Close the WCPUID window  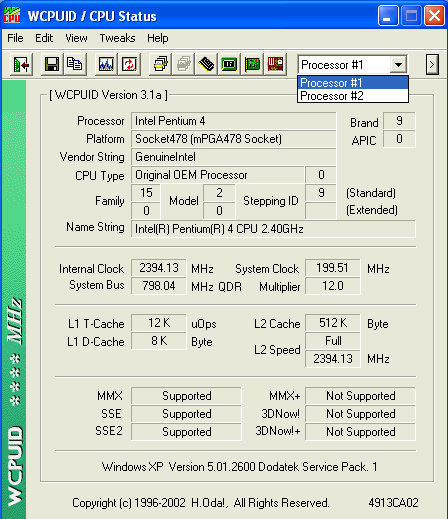(x=434, y=16)
